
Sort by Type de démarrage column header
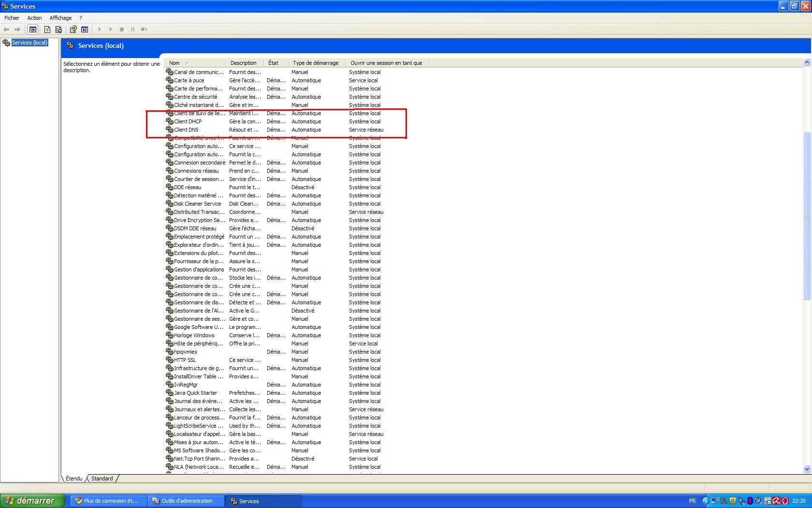pos(316,63)
